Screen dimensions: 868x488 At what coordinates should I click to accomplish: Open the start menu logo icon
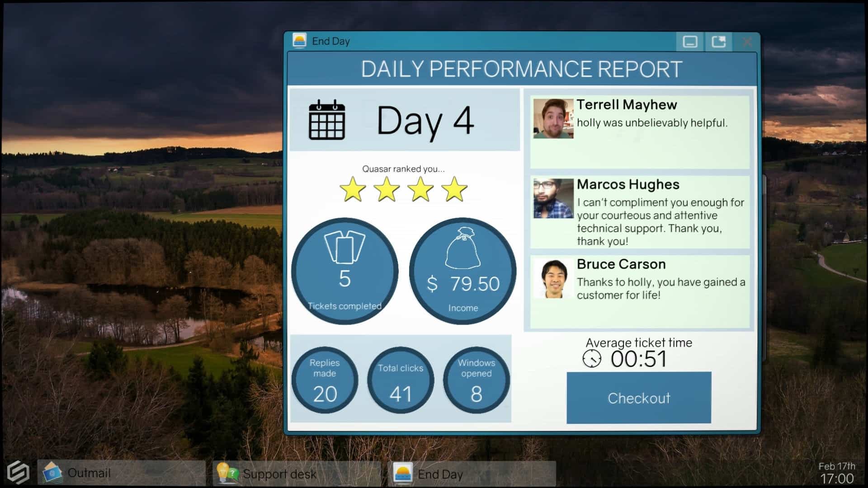tap(18, 473)
